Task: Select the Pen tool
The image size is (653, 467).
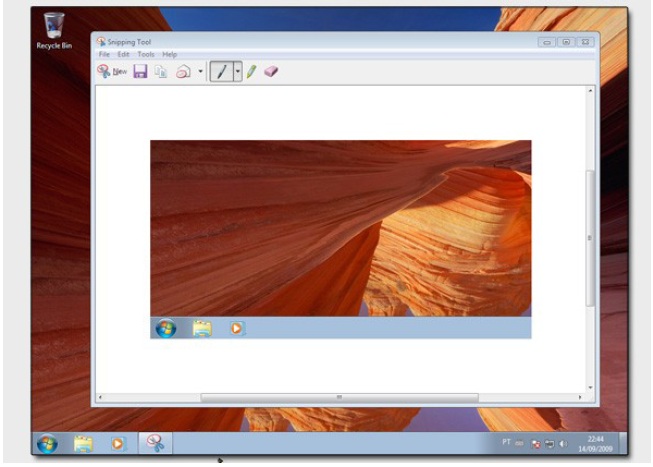Action: [x=221, y=72]
